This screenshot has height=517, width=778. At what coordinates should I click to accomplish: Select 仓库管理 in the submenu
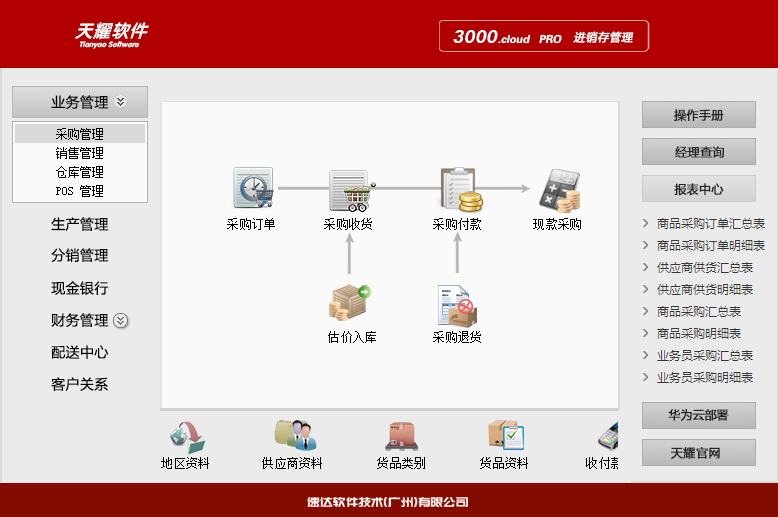[x=80, y=172]
